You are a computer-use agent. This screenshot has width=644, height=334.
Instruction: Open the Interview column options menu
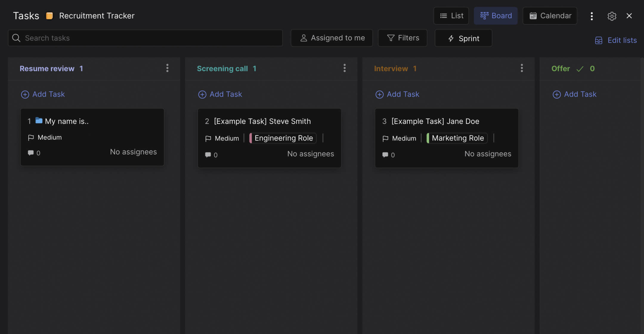coord(522,68)
